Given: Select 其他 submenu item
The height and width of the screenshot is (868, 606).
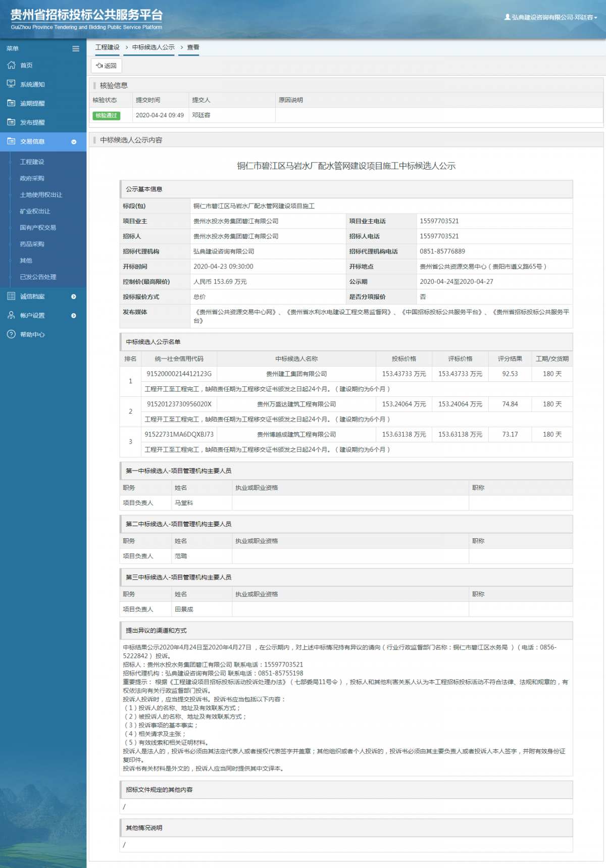Looking at the screenshot, I should coord(26,261).
